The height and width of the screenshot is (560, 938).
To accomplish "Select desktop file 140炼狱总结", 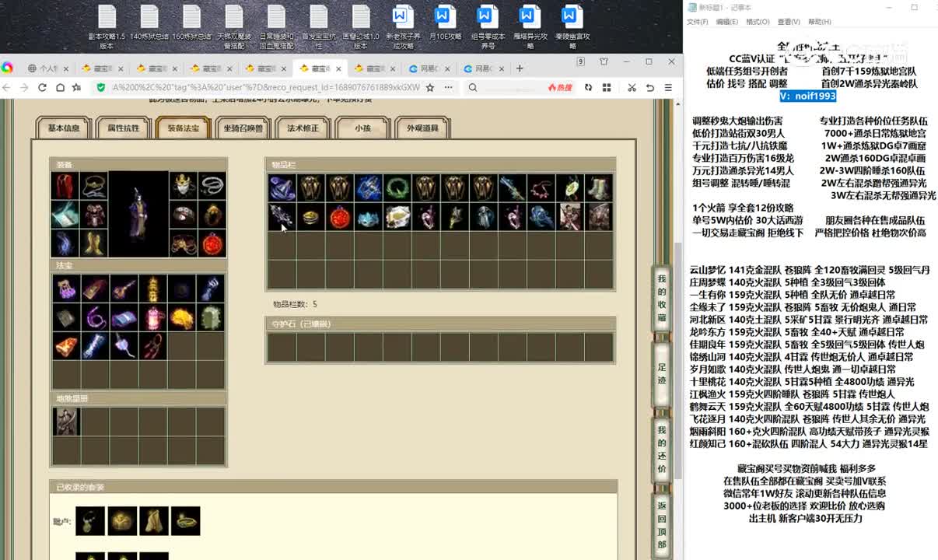I will tap(149, 23).
